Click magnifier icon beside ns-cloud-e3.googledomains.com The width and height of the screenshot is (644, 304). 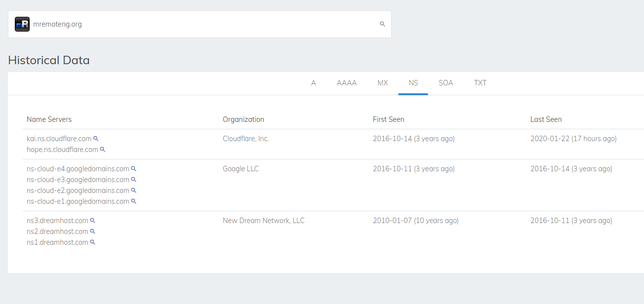pyautogui.click(x=133, y=180)
